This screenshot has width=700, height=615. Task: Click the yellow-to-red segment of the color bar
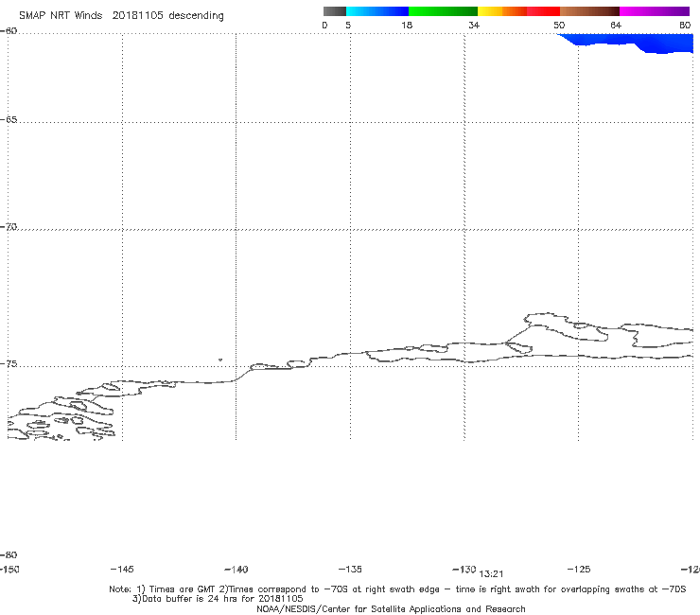pyautogui.click(x=518, y=11)
